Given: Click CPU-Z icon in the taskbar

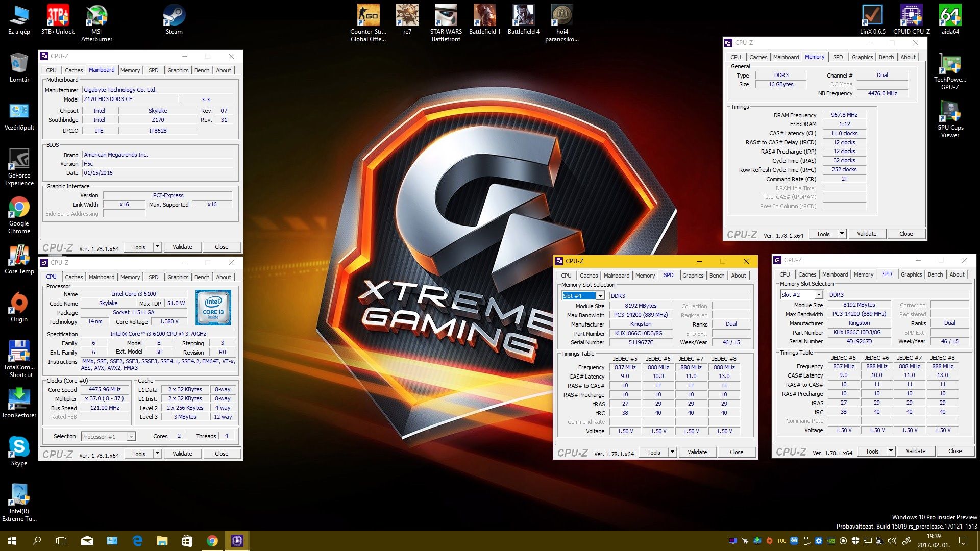Looking at the screenshot, I should click(x=237, y=541).
